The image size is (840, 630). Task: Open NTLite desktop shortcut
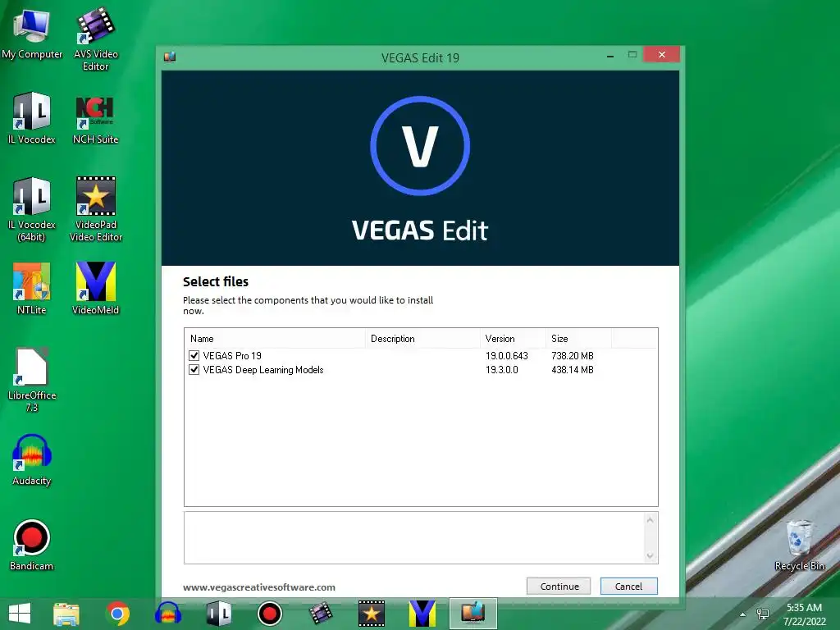32,288
